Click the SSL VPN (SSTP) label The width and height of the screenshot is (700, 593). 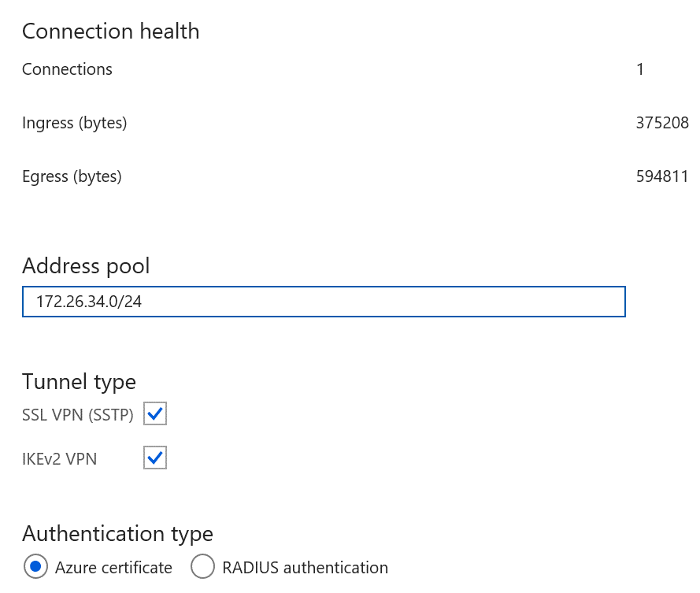point(78,414)
